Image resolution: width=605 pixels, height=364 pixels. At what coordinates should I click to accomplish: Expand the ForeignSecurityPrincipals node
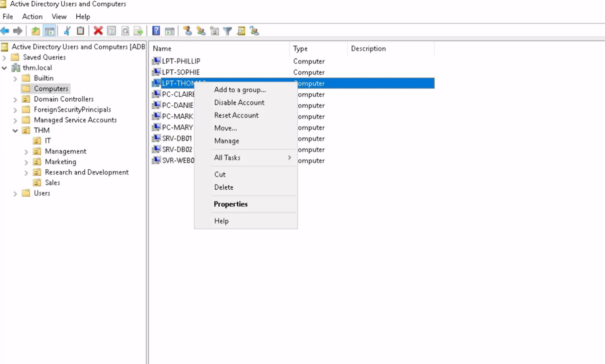(x=15, y=110)
